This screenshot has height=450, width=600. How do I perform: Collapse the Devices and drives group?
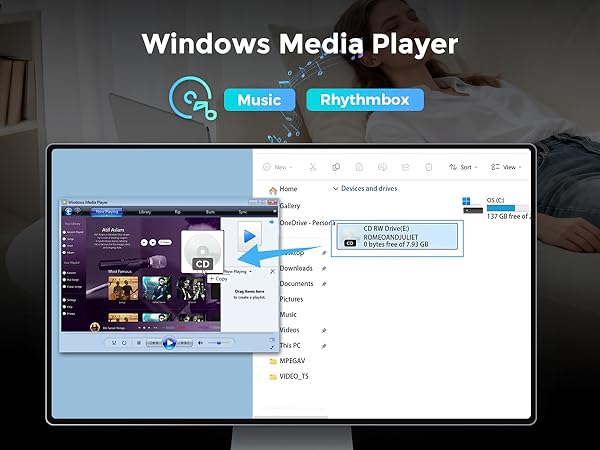pyautogui.click(x=335, y=189)
